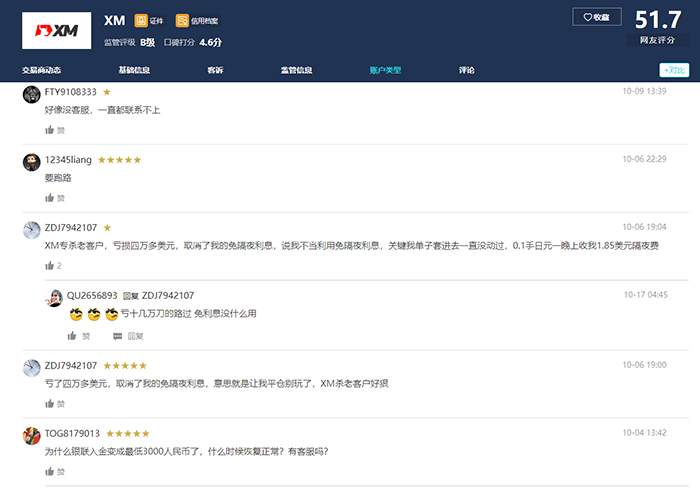Viewport: 700px width, 489px height.
Task: Click the XM broker logo
Action: 56,30
